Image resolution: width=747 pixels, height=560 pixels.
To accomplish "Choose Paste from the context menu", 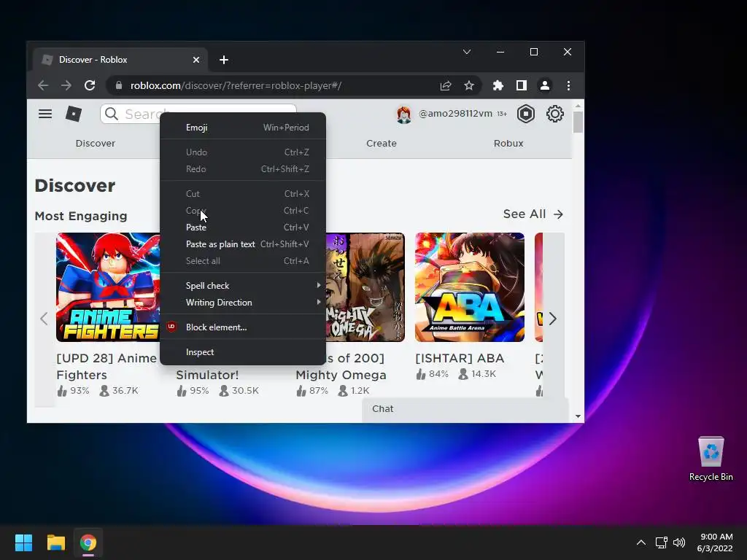I will 243,227.
